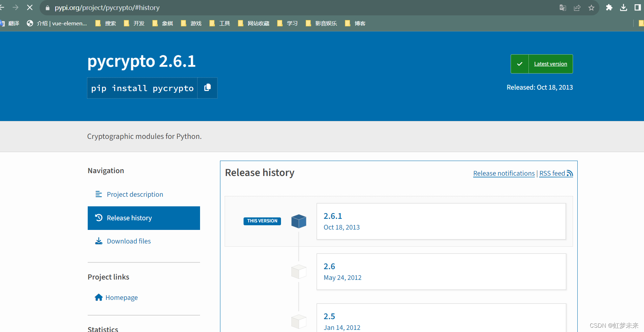Open the 工具 bookmark folder
The image size is (644, 332).
coord(220,24)
